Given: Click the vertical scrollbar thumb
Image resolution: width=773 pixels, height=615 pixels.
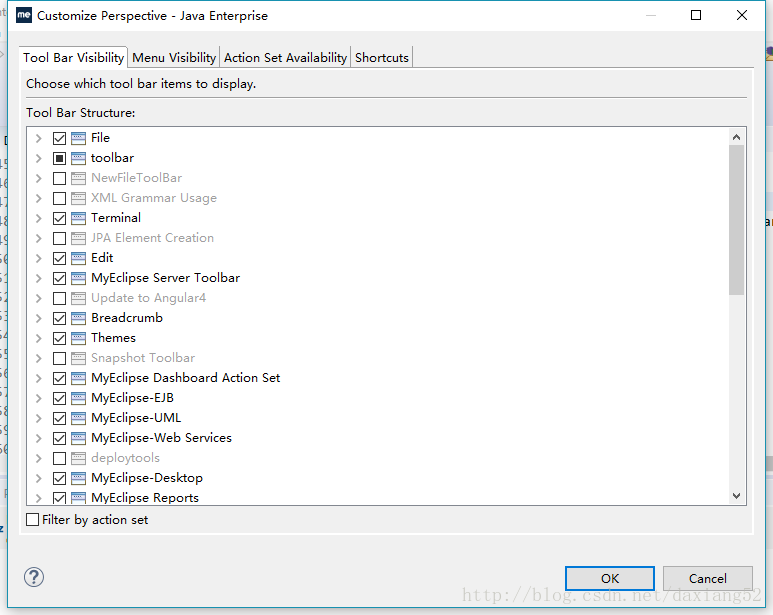Looking at the screenshot, I should (x=737, y=220).
